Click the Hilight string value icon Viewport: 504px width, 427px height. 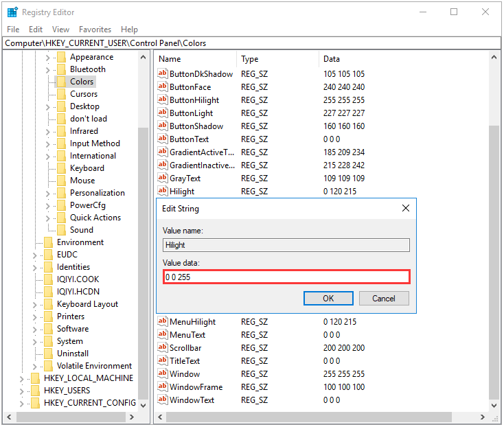163,191
